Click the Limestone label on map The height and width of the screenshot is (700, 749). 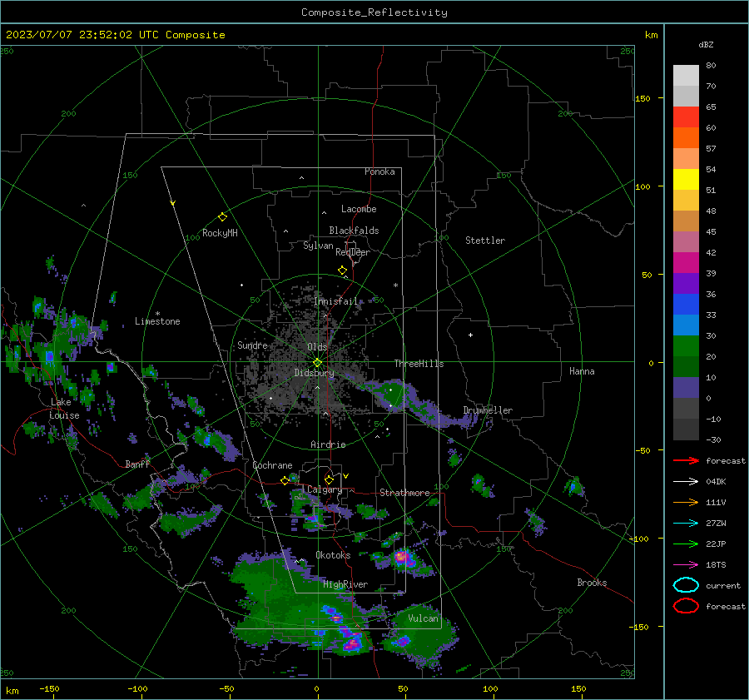tap(157, 321)
